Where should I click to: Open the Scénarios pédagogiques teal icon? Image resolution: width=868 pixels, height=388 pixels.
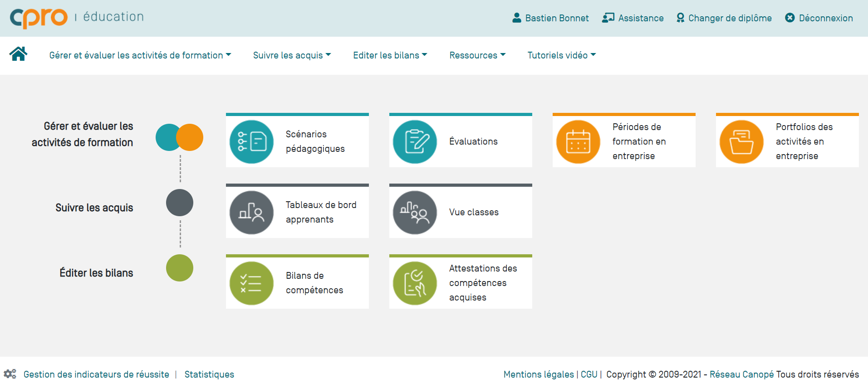click(251, 142)
